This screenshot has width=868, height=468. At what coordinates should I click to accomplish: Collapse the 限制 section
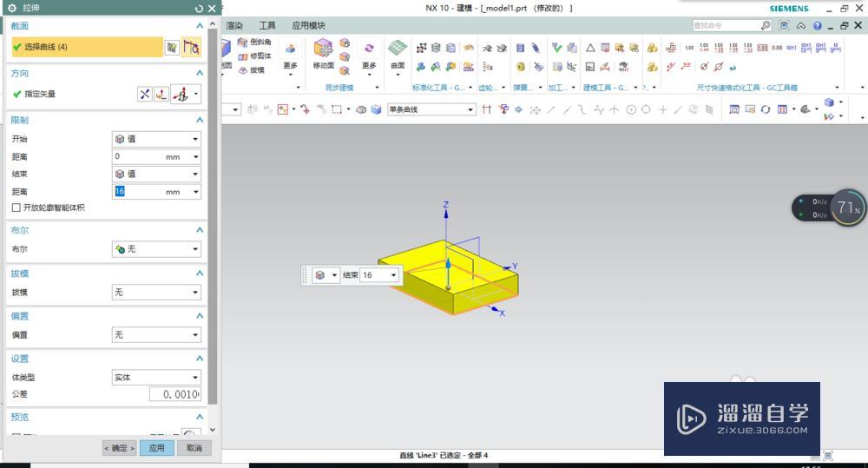[200, 120]
